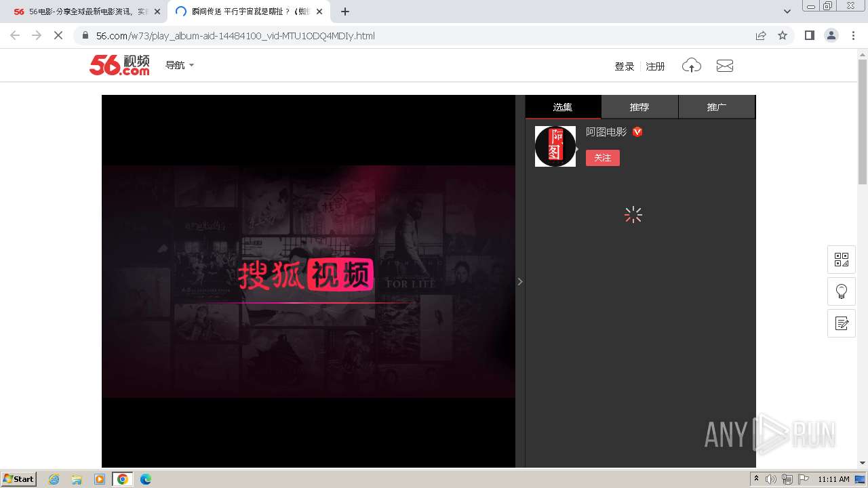The height and width of the screenshot is (488, 868).
Task: Show hidden system tray icons
Action: (x=757, y=479)
